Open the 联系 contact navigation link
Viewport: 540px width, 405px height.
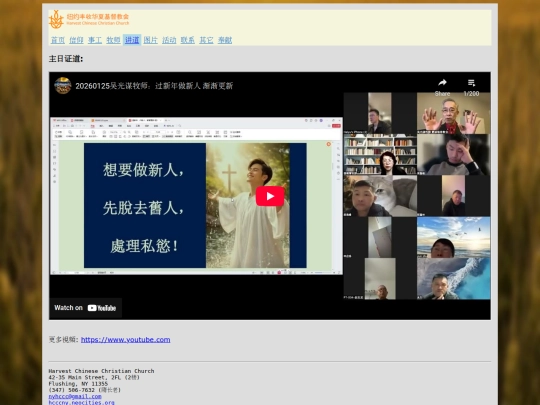188,40
